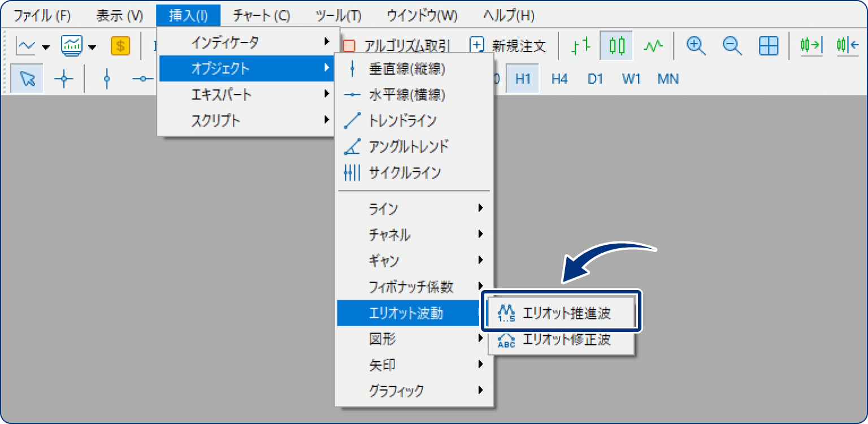Select the H4 timeframe

(x=559, y=79)
